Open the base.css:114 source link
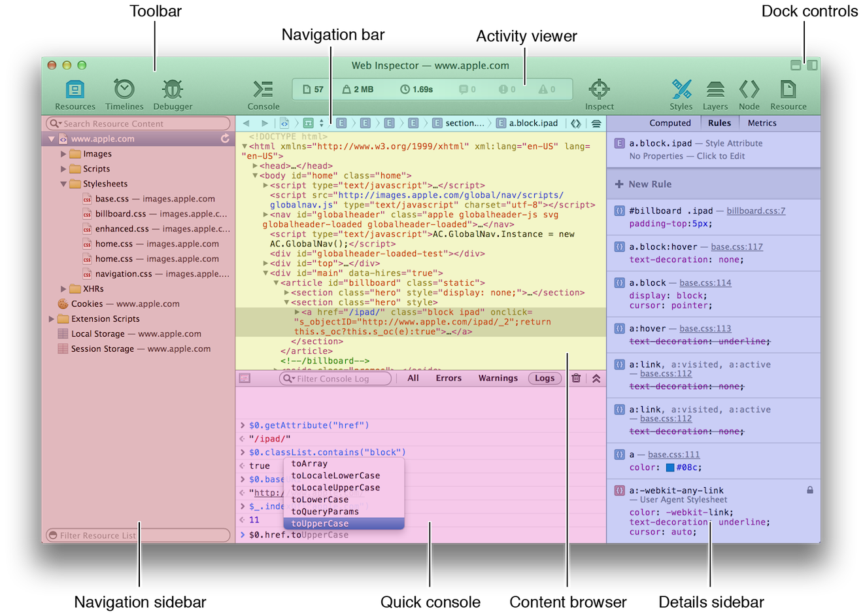Image resolution: width=863 pixels, height=616 pixels. click(x=705, y=282)
